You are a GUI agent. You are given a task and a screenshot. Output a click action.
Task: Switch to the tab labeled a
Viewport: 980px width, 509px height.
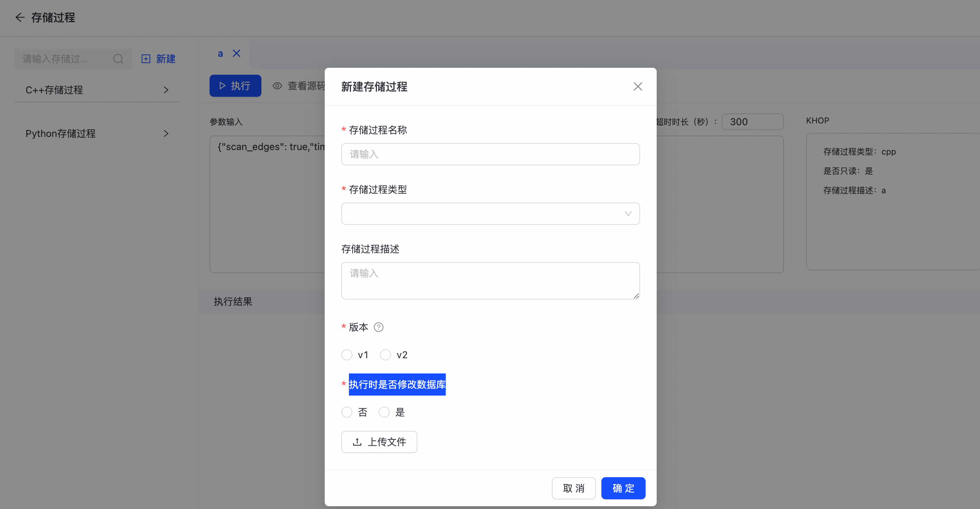coord(220,54)
